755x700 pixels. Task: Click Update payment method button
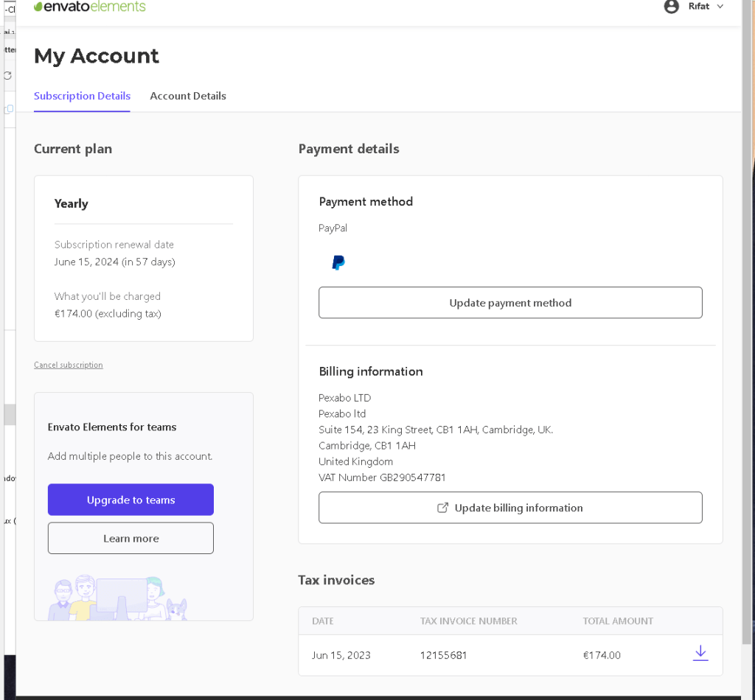click(510, 303)
